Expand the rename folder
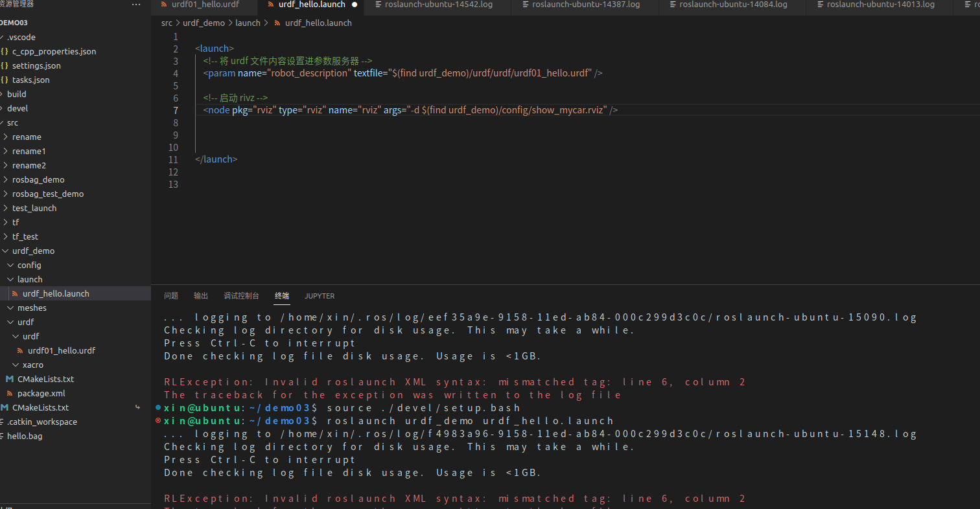Screen dimensions: 980x509 6,137
